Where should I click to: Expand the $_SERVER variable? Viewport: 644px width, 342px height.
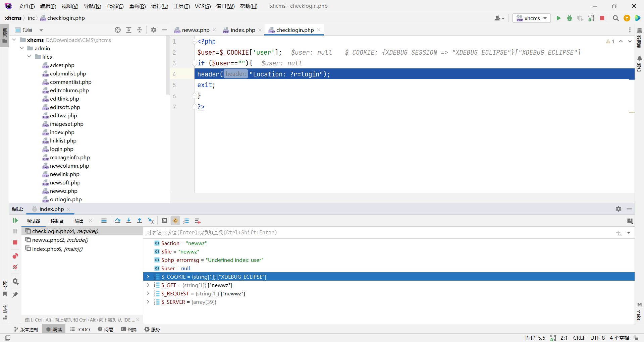148,302
